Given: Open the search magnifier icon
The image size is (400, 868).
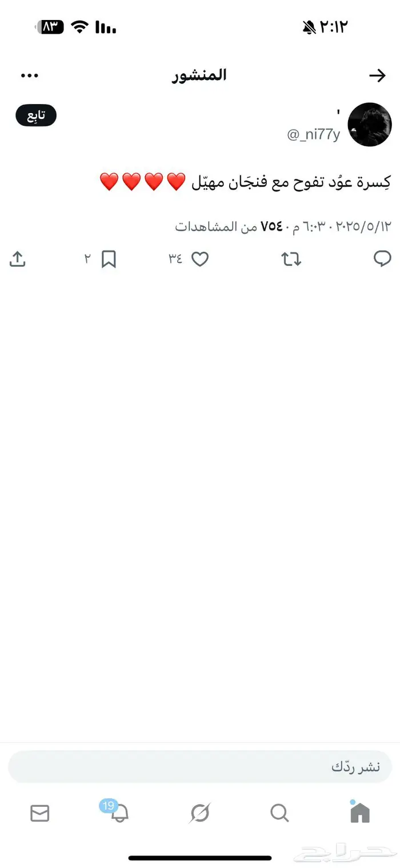Looking at the screenshot, I should pos(279,813).
